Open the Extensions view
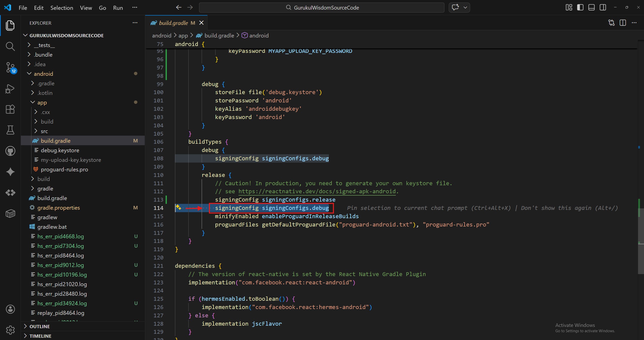The height and width of the screenshot is (340, 644). tap(10, 109)
